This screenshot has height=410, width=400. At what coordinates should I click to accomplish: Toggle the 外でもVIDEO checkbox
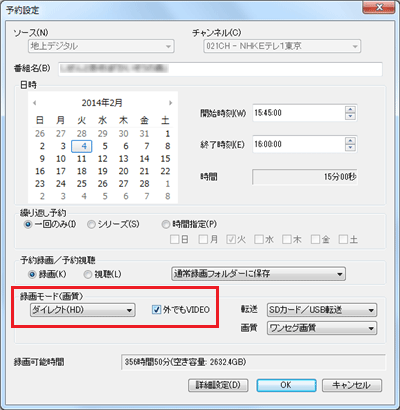point(156,310)
